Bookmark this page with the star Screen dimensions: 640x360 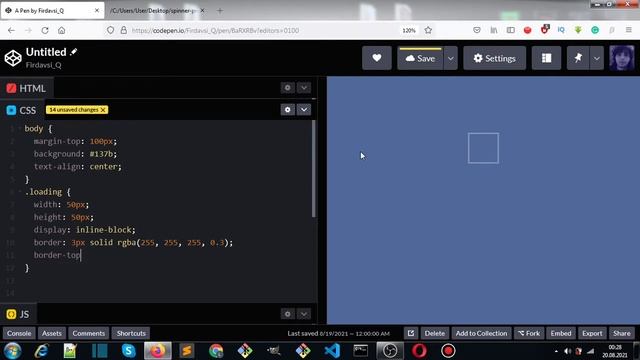[x=428, y=30]
